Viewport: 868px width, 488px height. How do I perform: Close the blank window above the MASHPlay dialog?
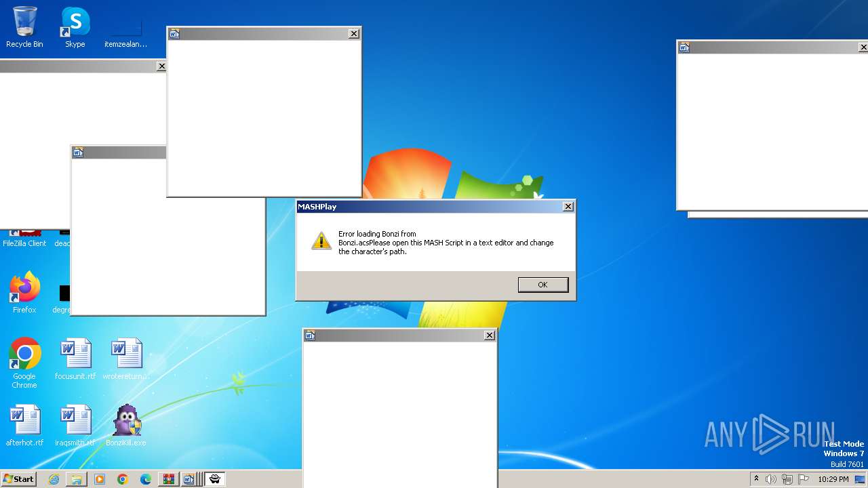(x=354, y=33)
